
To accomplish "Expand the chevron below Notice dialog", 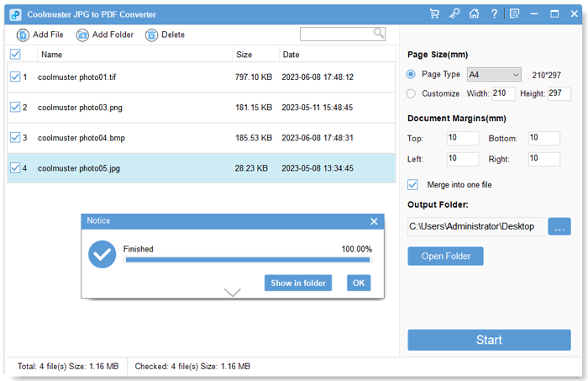I will pos(233,293).
